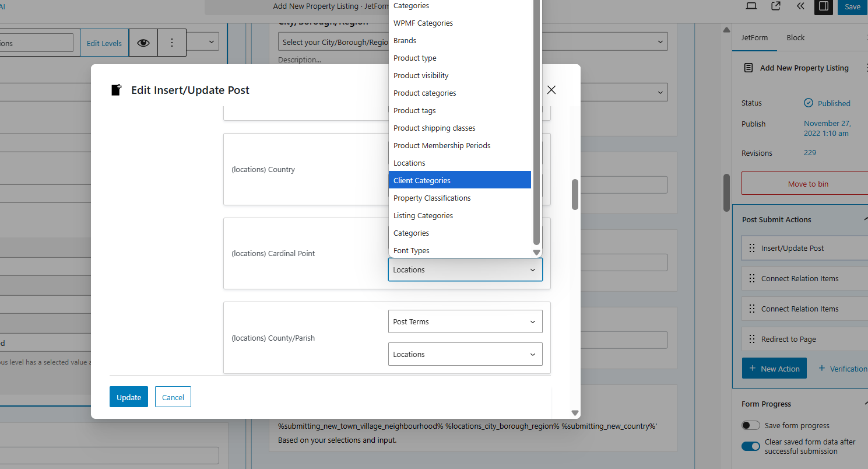Disable Clear saved form data toggle

coord(751,446)
